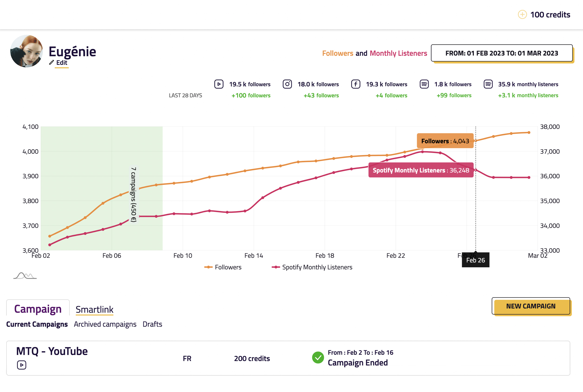583x392 pixels.
Task: Click the green Campaign Ended checkmark
Action: 318,357
